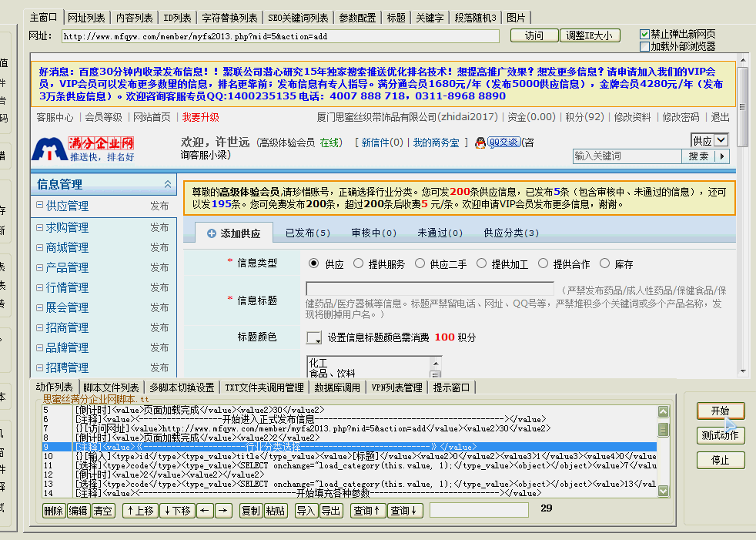Collapse the 求购管理 tree item
This screenshot has height=540, width=756.
tap(39, 227)
